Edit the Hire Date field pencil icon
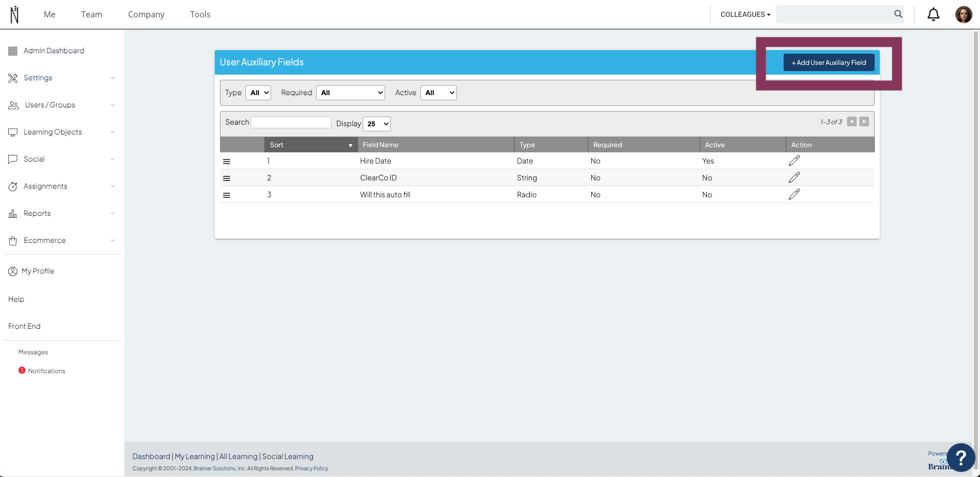The height and width of the screenshot is (477, 980). pos(794,161)
